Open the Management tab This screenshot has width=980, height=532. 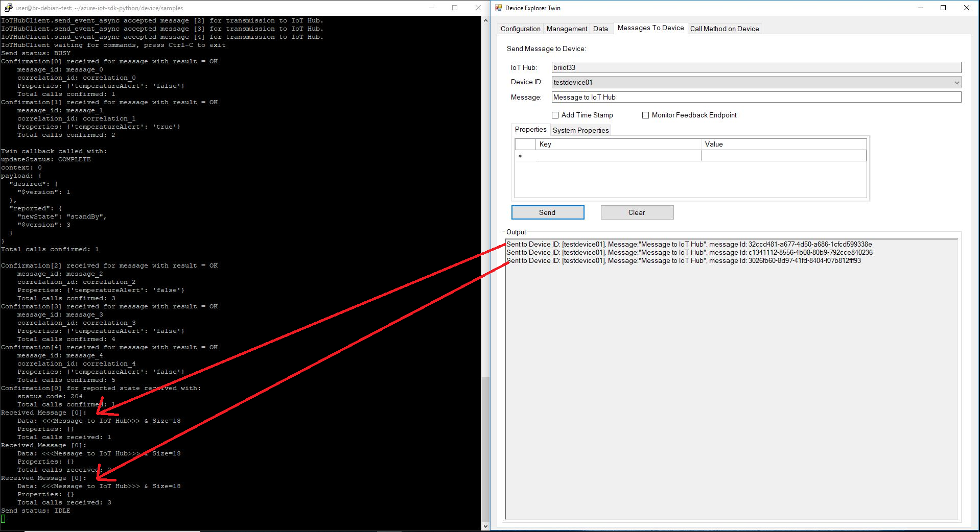567,29
